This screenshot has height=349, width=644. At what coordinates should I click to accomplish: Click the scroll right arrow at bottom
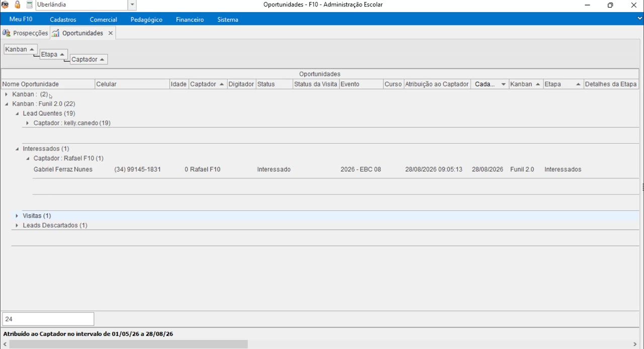pyautogui.click(x=635, y=344)
